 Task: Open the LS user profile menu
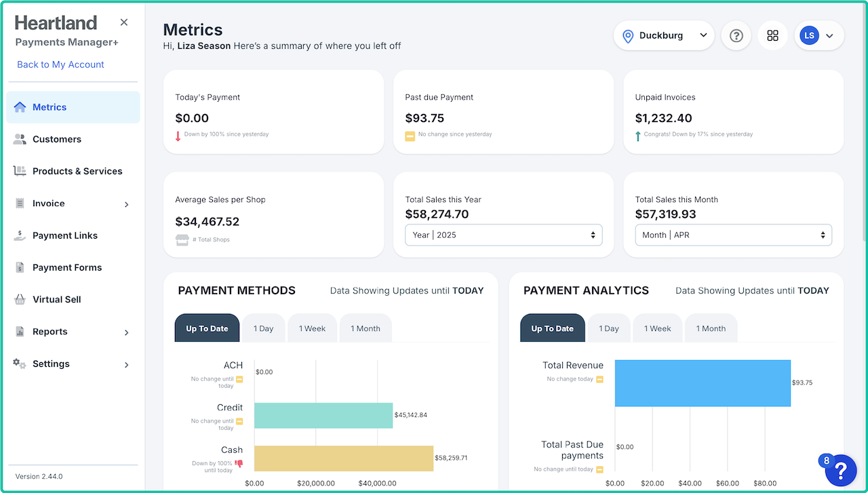tap(818, 36)
